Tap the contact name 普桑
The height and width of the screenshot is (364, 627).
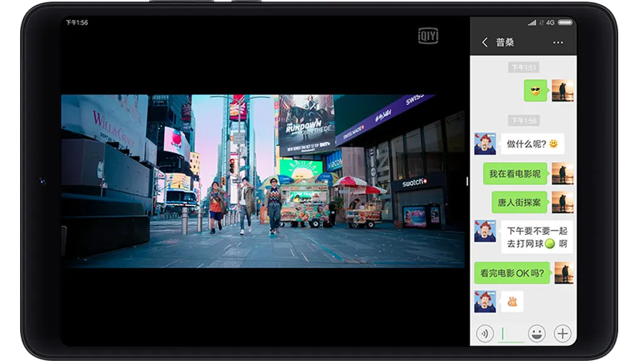505,43
